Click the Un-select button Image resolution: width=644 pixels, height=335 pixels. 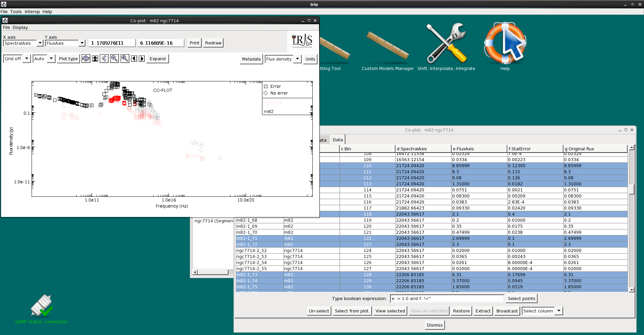click(x=319, y=311)
